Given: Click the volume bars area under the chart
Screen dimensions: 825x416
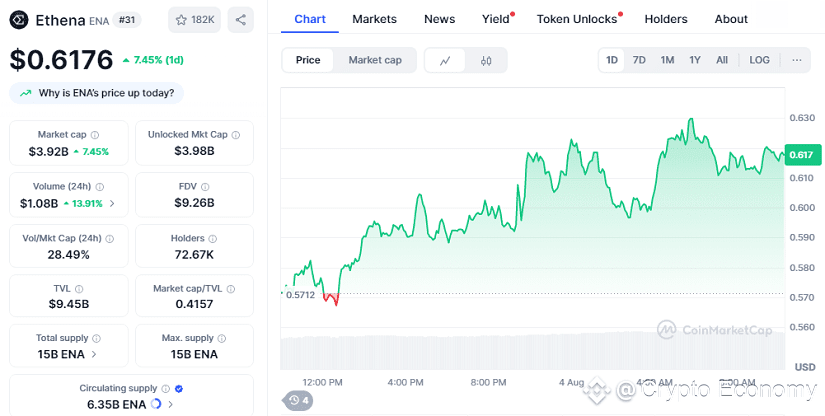Looking at the screenshot, I should pyautogui.click(x=532, y=351).
